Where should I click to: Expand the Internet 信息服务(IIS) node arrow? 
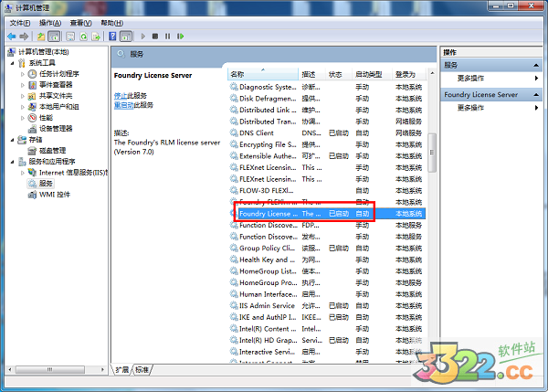tap(23, 173)
